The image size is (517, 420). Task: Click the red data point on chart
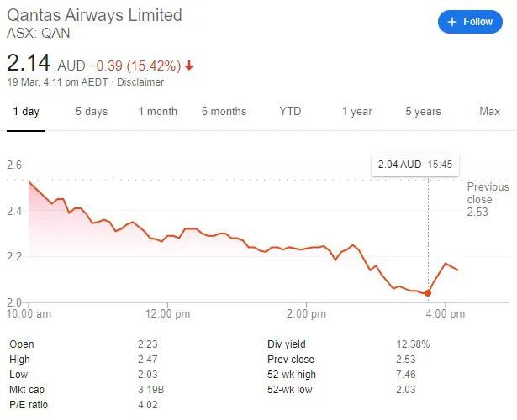pos(429,293)
